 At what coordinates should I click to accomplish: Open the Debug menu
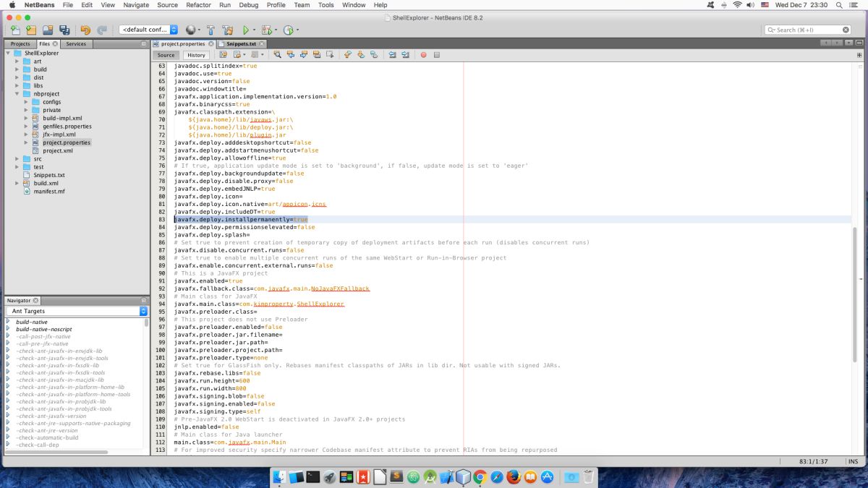(248, 5)
